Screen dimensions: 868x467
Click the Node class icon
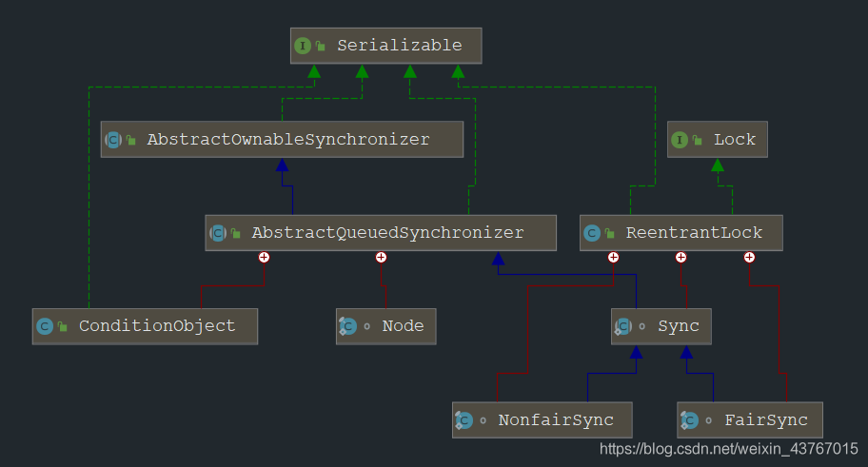(x=347, y=326)
